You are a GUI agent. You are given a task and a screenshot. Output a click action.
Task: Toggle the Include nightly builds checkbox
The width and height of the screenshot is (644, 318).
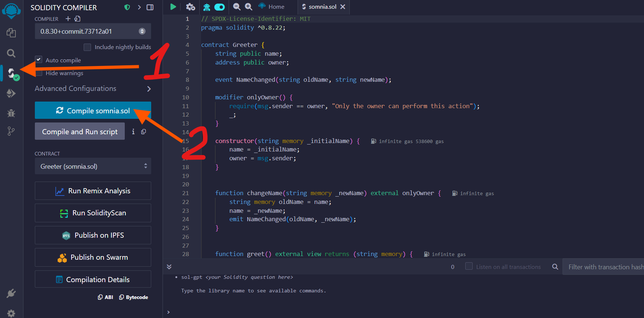[x=88, y=47]
